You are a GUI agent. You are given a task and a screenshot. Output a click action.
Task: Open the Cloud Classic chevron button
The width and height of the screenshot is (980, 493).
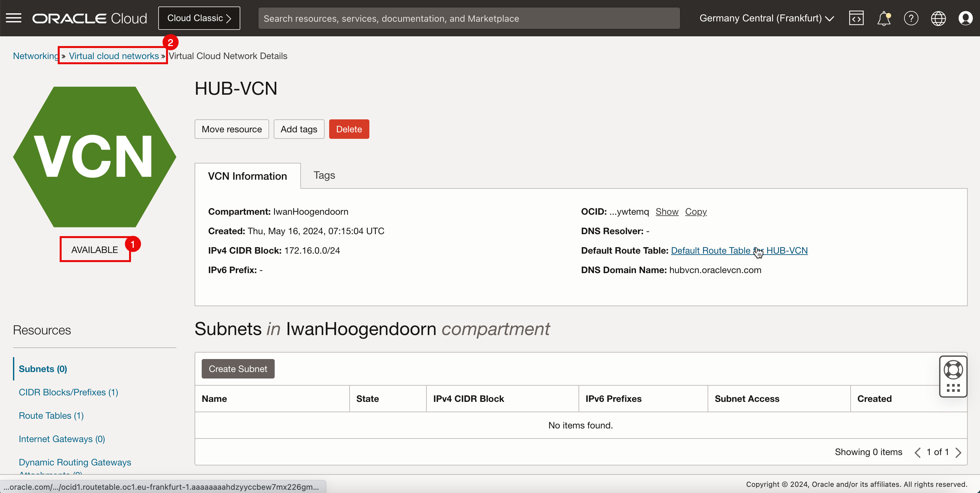pyautogui.click(x=199, y=18)
